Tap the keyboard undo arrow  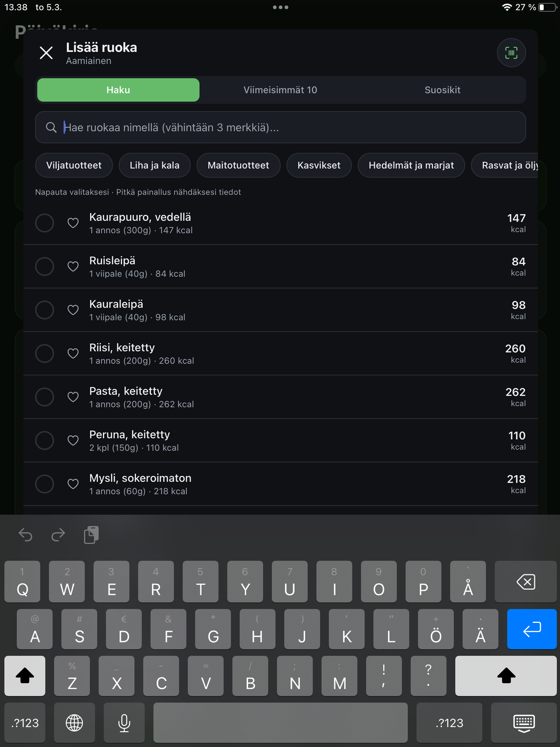point(25,534)
